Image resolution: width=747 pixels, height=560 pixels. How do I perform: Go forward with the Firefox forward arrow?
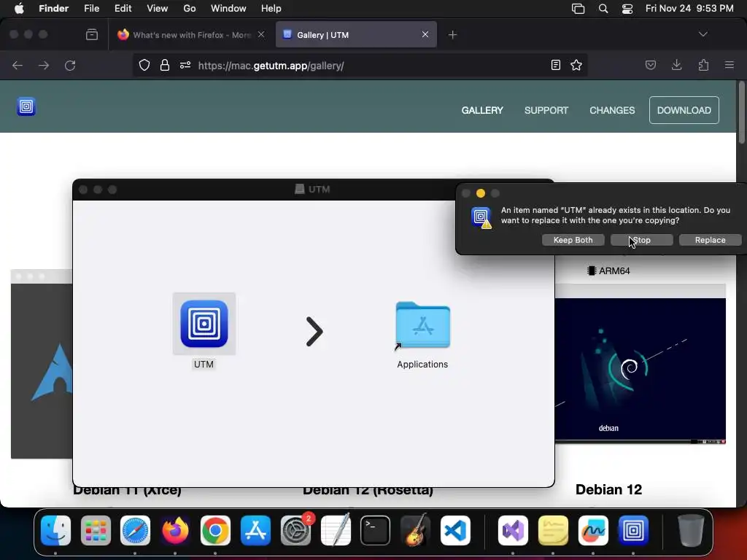coord(44,65)
